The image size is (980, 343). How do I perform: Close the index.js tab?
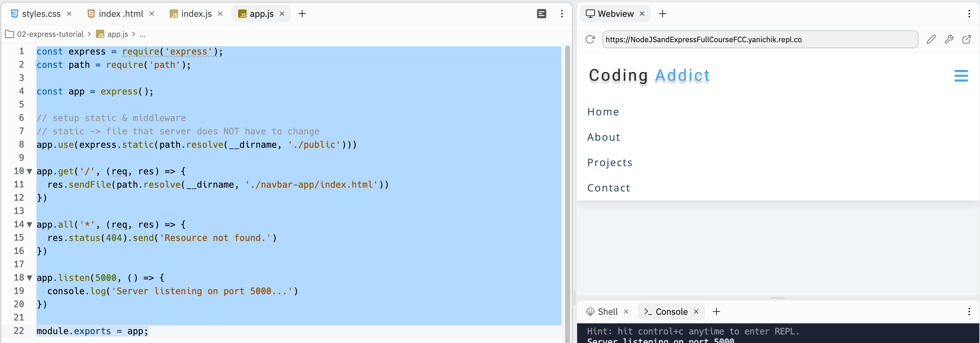pos(220,14)
